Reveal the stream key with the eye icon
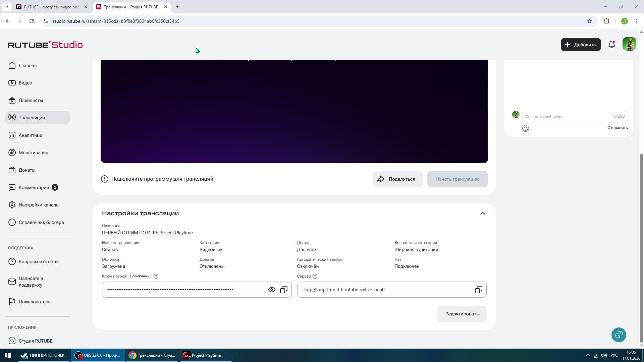Viewport: 644px width, 362px height. tap(271, 290)
